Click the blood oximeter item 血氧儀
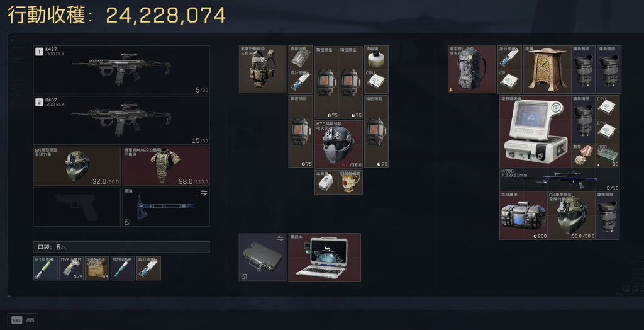The width and height of the screenshot is (644, 330). click(x=326, y=182)
